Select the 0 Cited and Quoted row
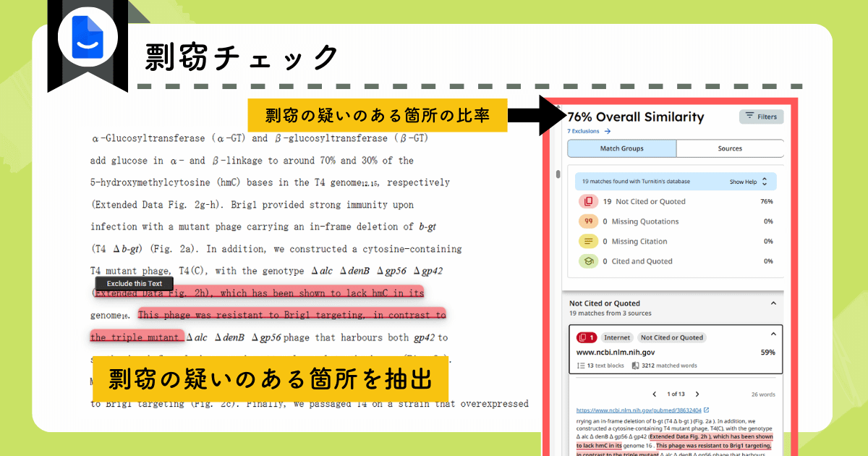The image size is (868, 456). point(676,261)
